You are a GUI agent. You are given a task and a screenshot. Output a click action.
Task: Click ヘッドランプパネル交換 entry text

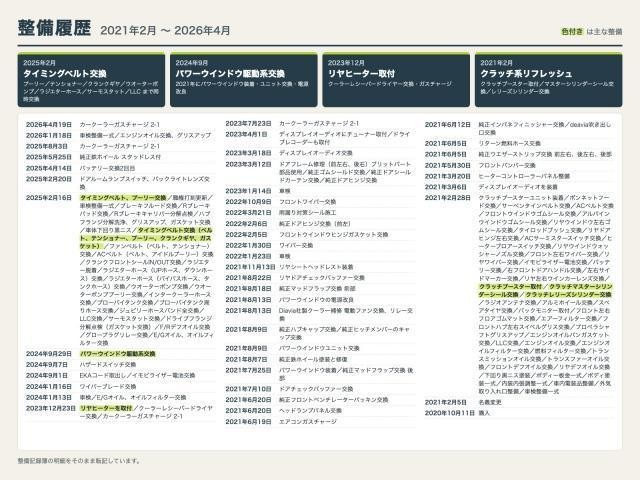click(x=310, y=411)
